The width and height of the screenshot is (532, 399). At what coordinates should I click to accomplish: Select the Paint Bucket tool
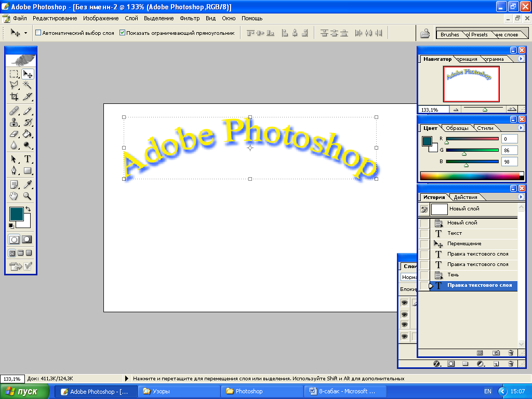pyautogui.click(x=28, y=134)
